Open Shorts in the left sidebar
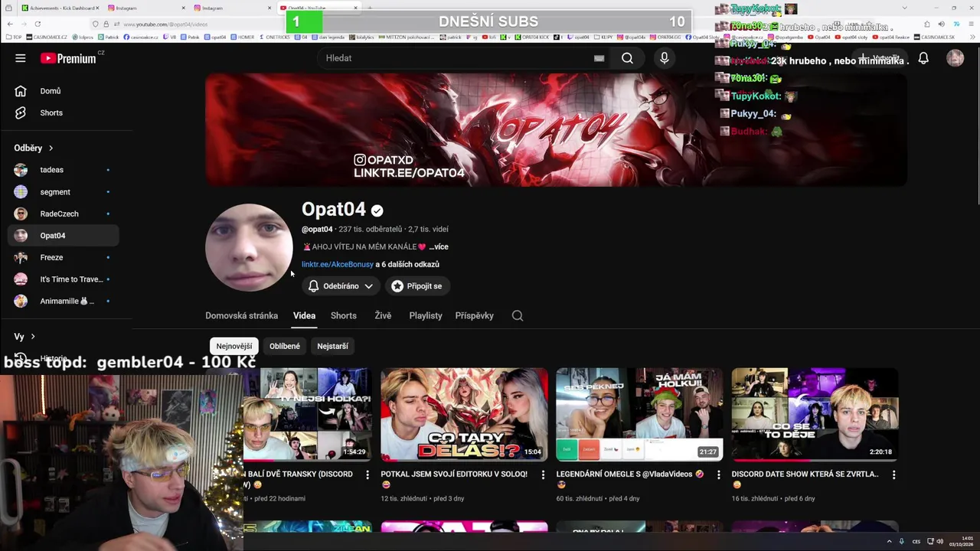Image resolution: width=980 pixels, height=551 pixels. 63,112
